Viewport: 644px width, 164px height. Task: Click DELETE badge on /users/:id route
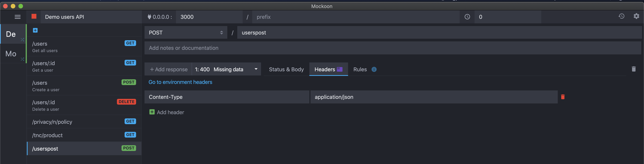tap(127, 102)
